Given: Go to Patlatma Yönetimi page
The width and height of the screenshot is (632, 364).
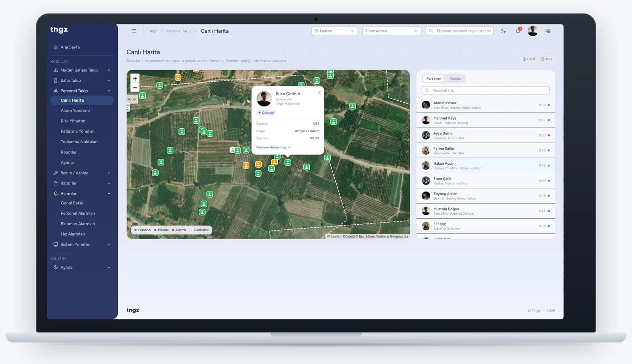Looking at the screenshot, I should (x=78, y=131).
